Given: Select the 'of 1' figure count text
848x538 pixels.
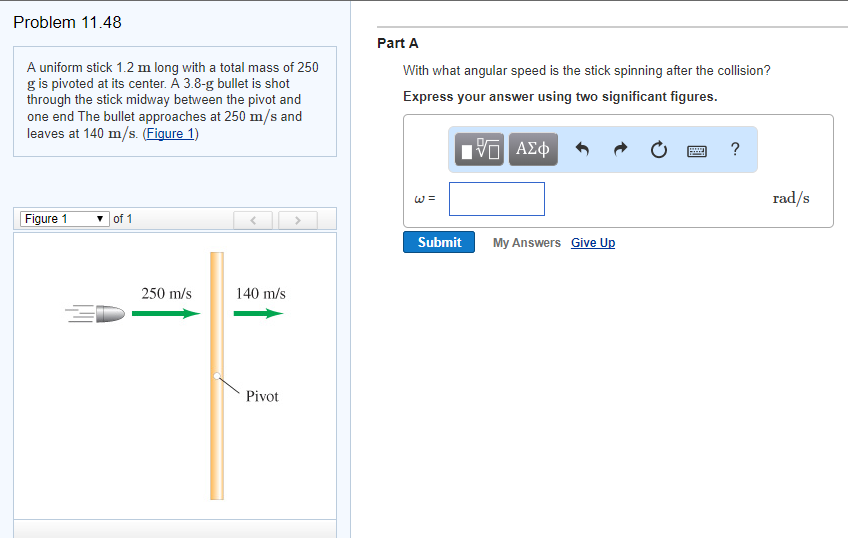Looking at the screenshot, I should [x=123, y=218].
